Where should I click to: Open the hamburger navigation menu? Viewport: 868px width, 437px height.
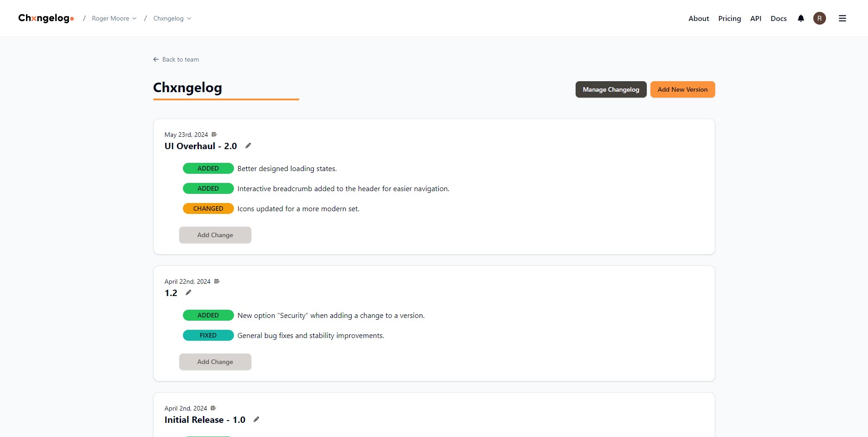click(842, 18)
